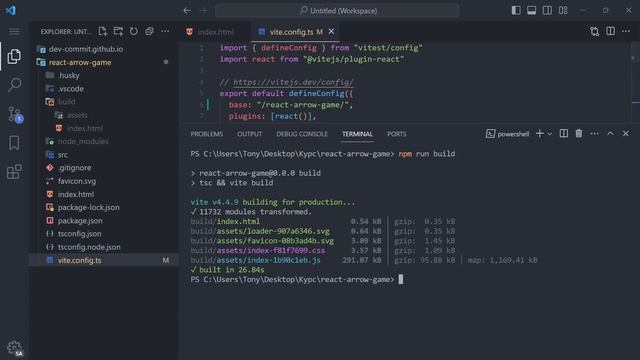
Task: Add a new terminal with plus icon
Action: pos(540,134)
